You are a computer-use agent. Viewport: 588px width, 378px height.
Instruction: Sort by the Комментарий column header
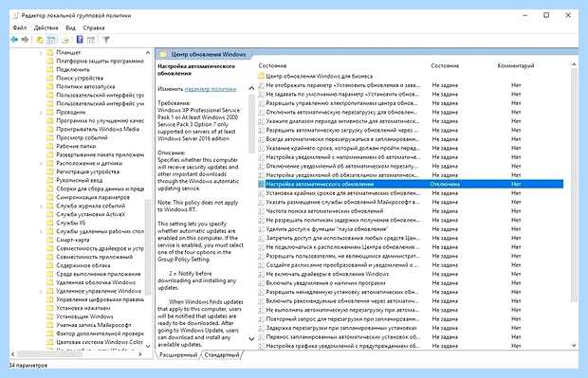[x=516, y=65]
